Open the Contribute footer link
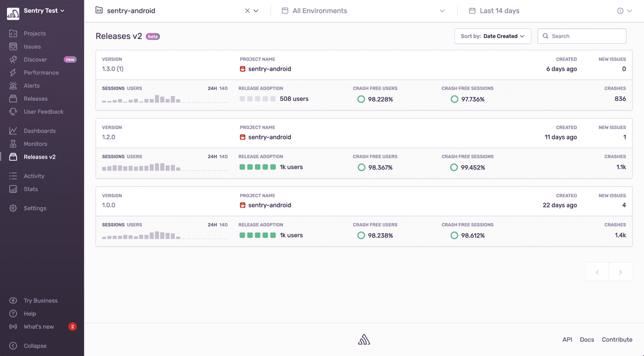644x356 pixels. click(617, 339)
